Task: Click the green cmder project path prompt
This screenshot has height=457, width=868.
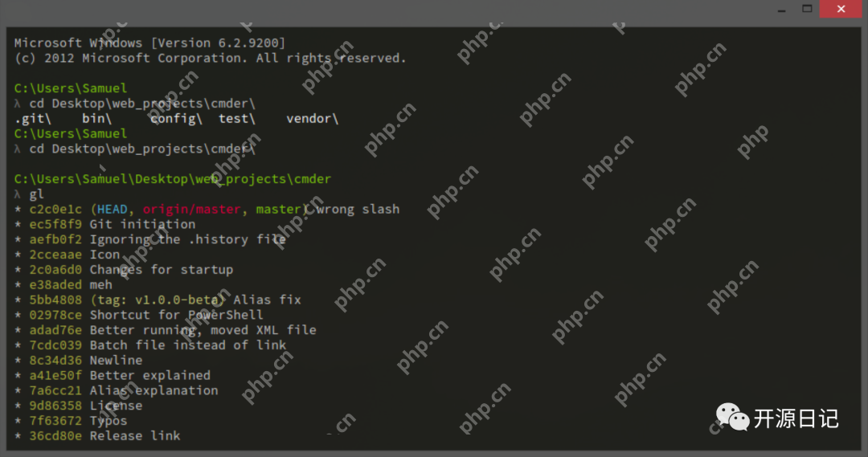Action: [172, 179]
